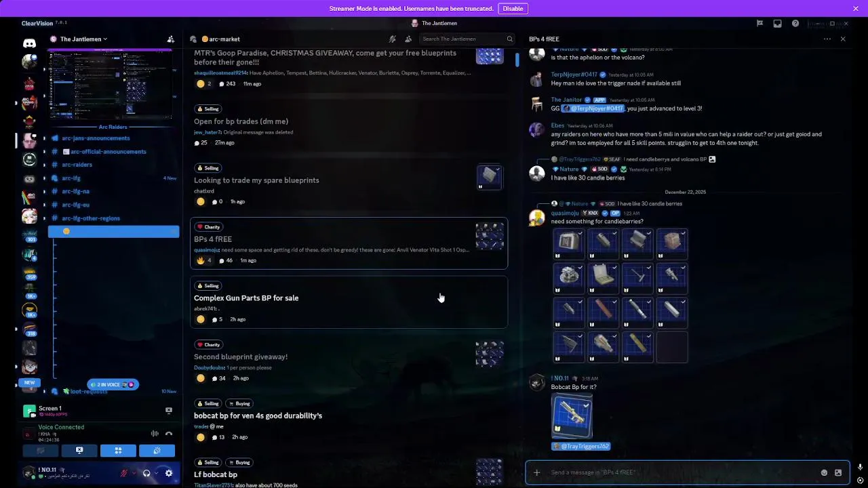Click fire reaction on BPs 4 fREE

click(204, 260)
